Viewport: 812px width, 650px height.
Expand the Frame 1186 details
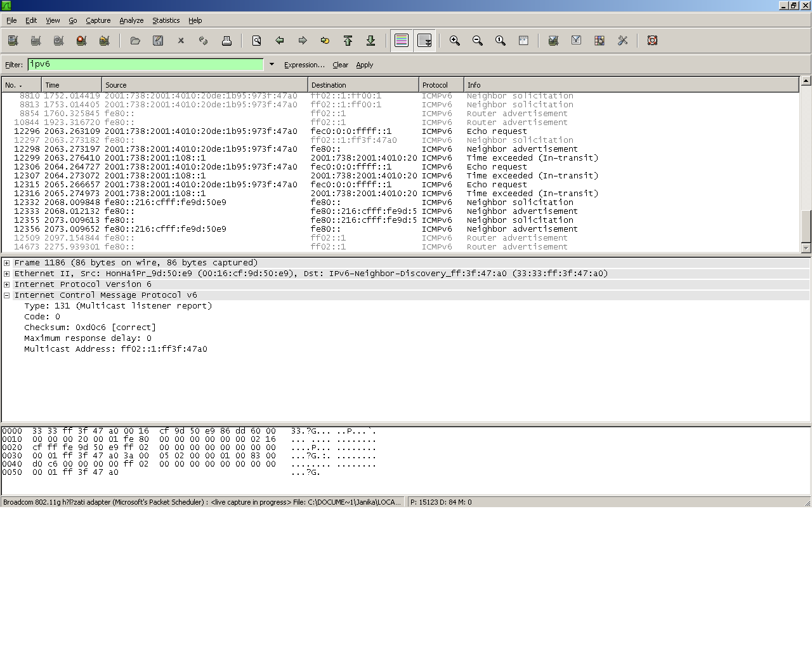pyautogui.click(x=6, y=262)
